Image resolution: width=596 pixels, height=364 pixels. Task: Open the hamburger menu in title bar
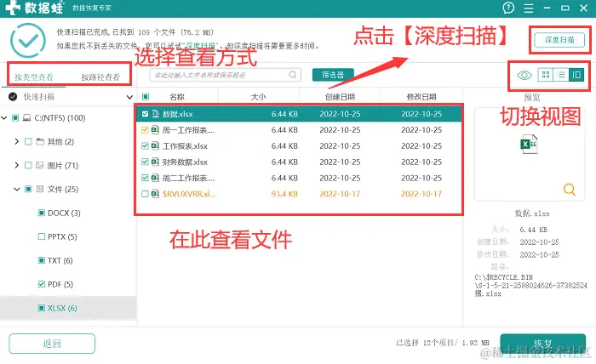(x=529, y=8)
